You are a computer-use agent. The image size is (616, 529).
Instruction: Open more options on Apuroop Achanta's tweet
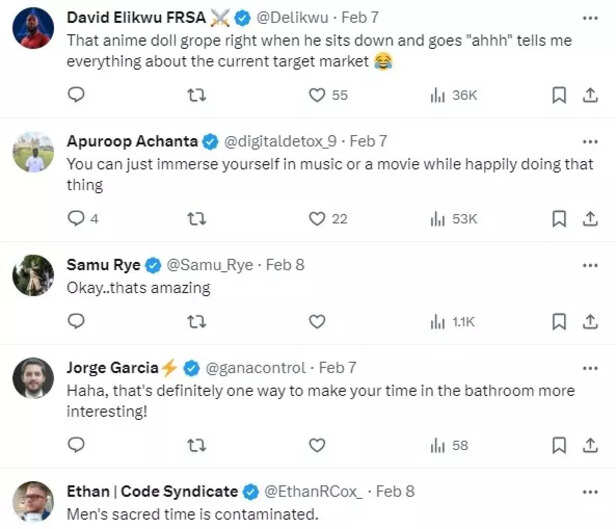coord(589,141)
